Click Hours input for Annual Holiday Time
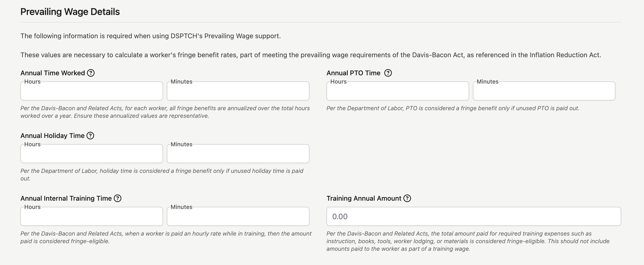 tap(91, 154)
